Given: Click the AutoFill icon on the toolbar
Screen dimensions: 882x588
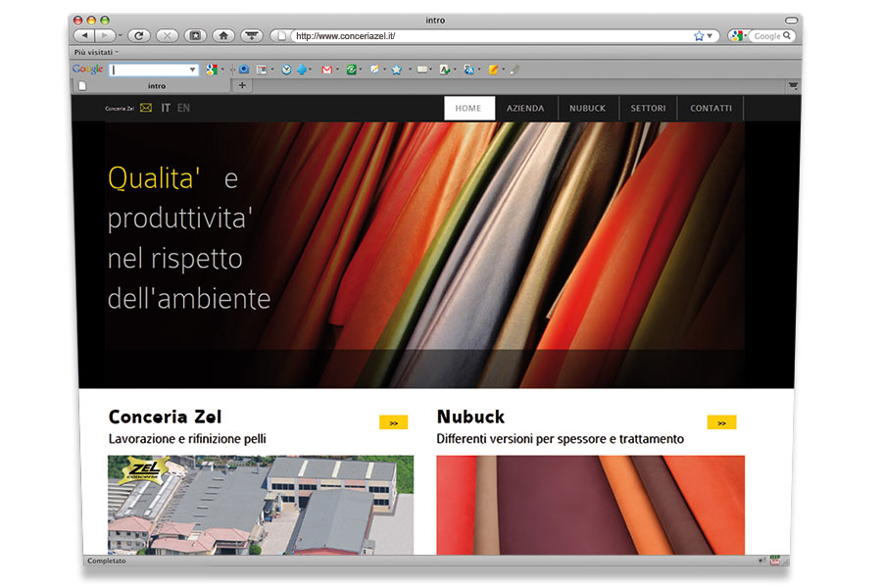Looking at the screenshot, I should [x=421, y=70].
